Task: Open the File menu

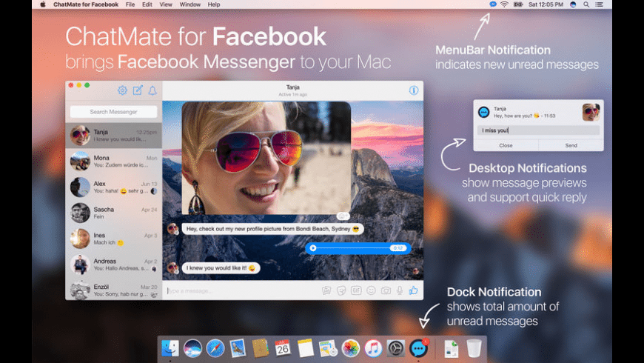Action: pyautogui.click(x=130, y=4)
